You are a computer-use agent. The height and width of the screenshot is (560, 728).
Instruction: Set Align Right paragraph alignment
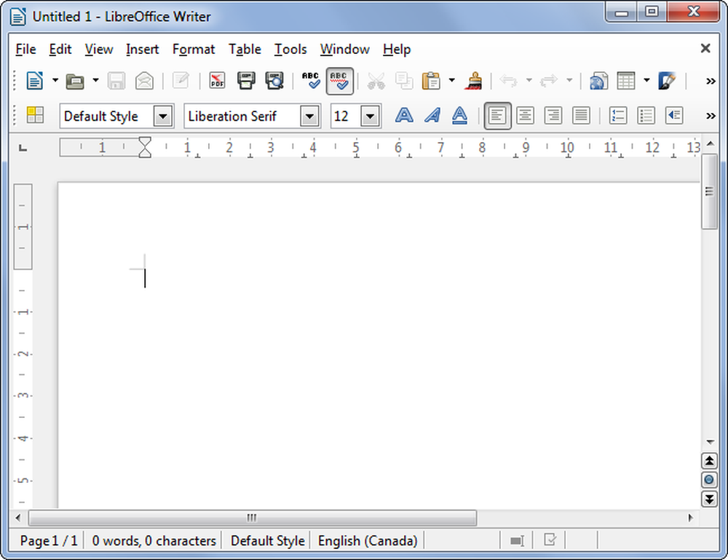point(553,115)
